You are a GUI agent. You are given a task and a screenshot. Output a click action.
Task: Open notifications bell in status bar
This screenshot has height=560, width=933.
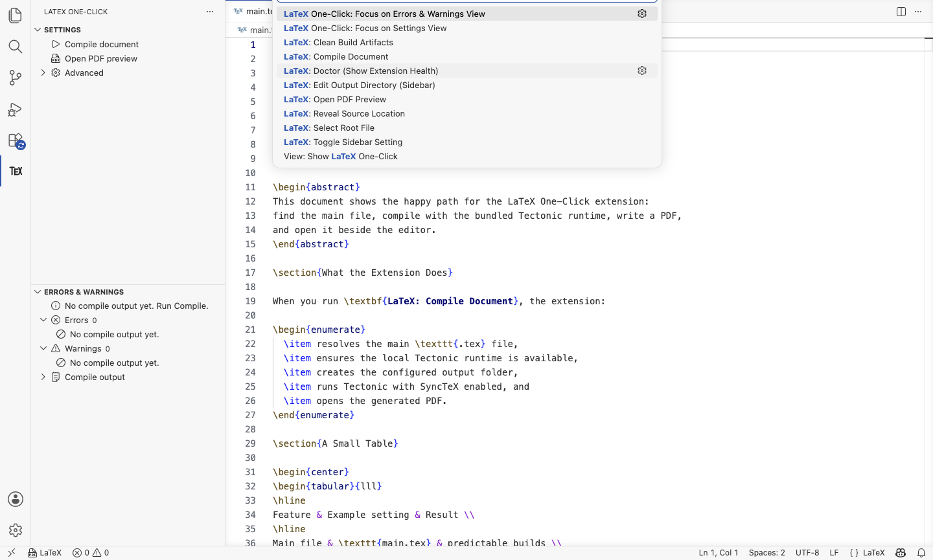coord(921,553)
